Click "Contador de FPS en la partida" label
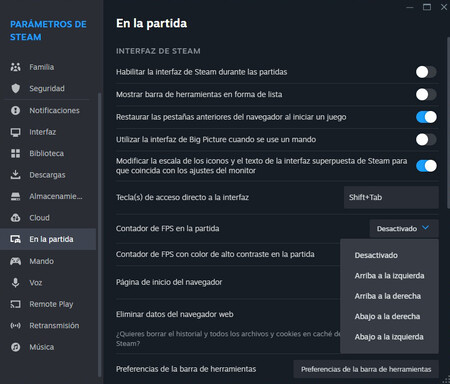 click(168, 229)
